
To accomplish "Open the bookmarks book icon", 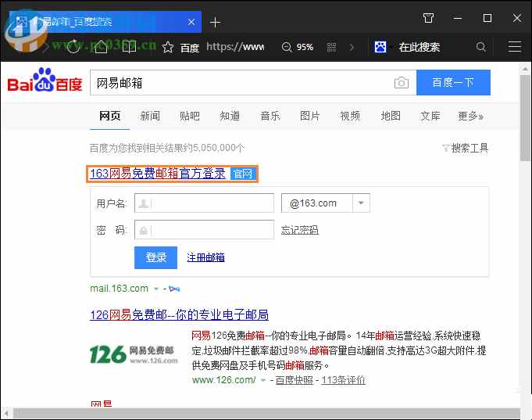I will tap(129, 47).
